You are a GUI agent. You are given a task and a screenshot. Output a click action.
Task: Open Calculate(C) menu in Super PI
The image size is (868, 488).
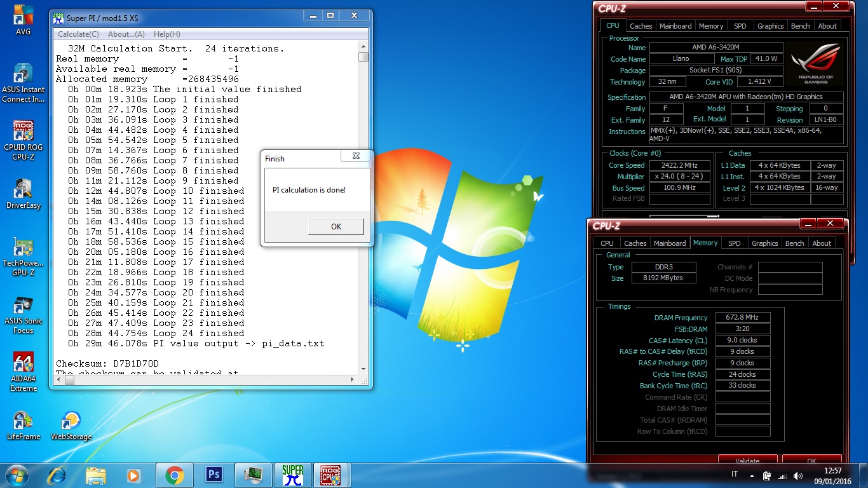tap(78, 34)
